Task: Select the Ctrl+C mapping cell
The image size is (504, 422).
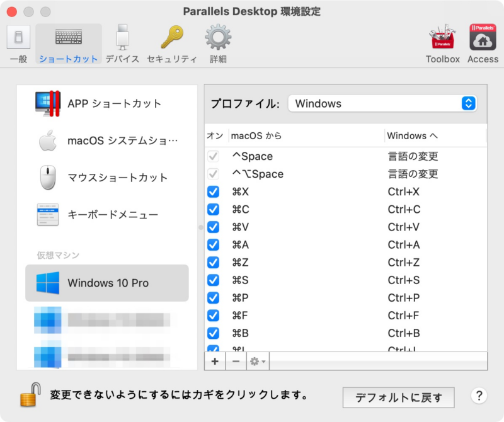Action: [x=404, y=210]
